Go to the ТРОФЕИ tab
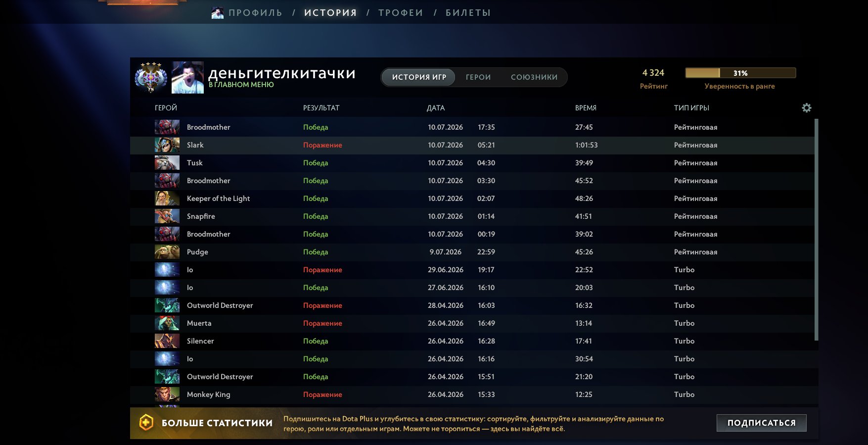Viewport: 868px width, 445px height. click(x=401, y=13)
